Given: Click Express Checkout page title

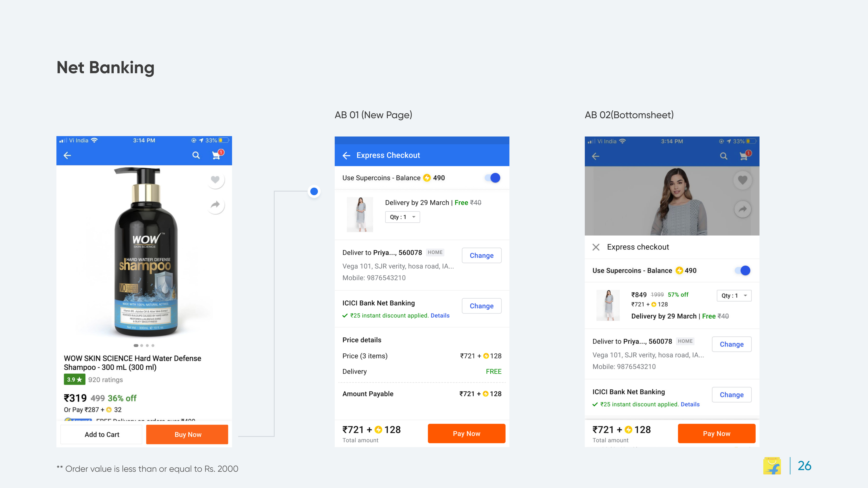Looking at the screenshot, I should tap(388, 155).
